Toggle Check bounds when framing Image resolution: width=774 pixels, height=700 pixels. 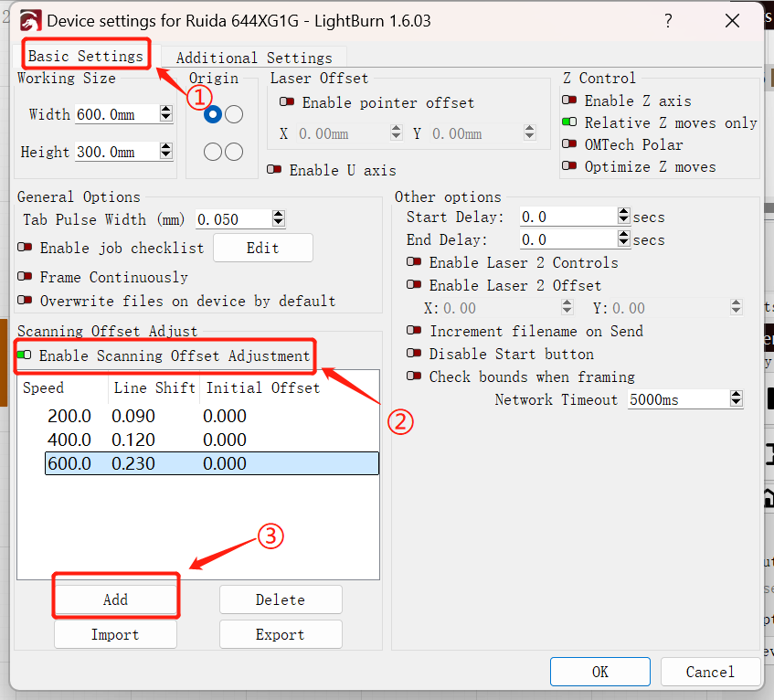click(x=414, y=377)
